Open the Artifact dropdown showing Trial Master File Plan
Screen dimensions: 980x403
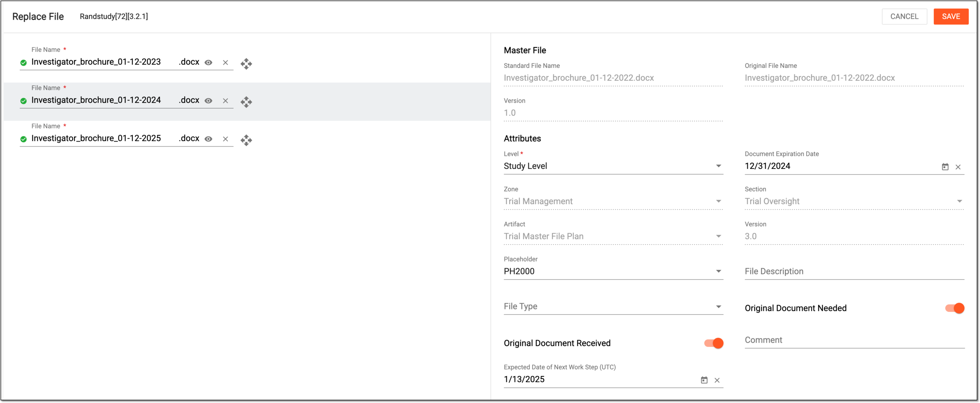613,236
